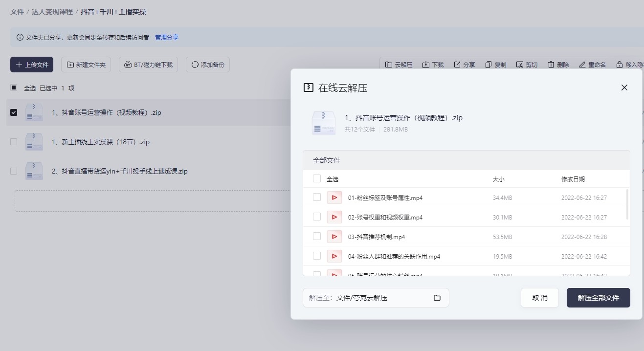Click 移入隐私 lock item in toolbar
Image resolution: width=644 pixels, height=351 pixels.
click(x=630, y=65)
